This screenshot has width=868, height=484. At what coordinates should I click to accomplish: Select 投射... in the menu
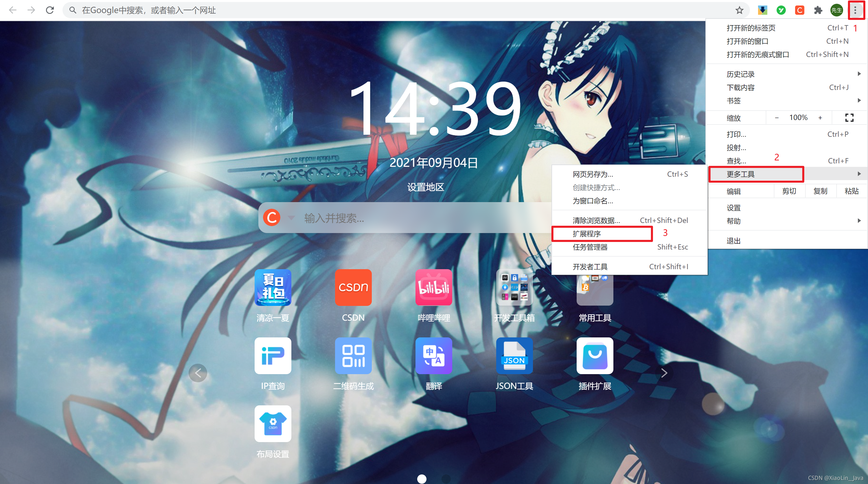(787, 147)
